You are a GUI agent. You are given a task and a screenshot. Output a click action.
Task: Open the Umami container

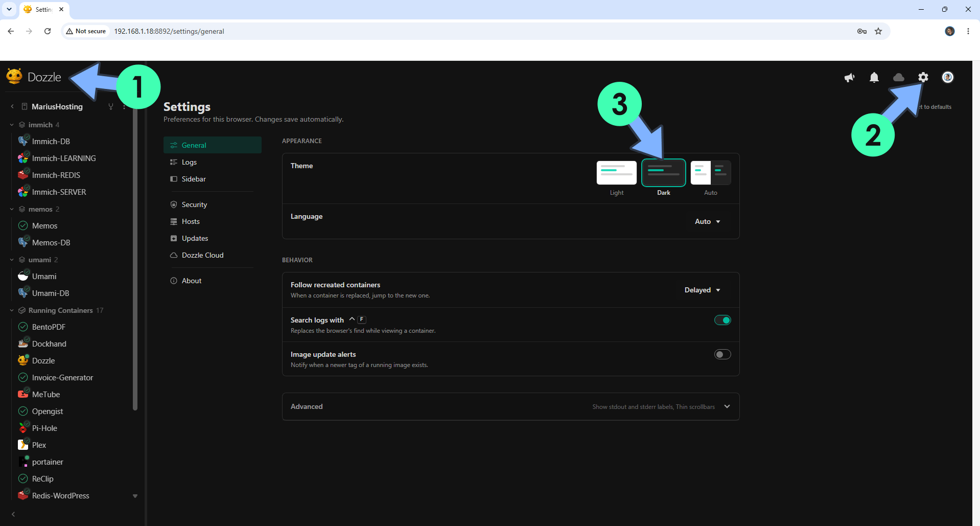pos(44,276)
